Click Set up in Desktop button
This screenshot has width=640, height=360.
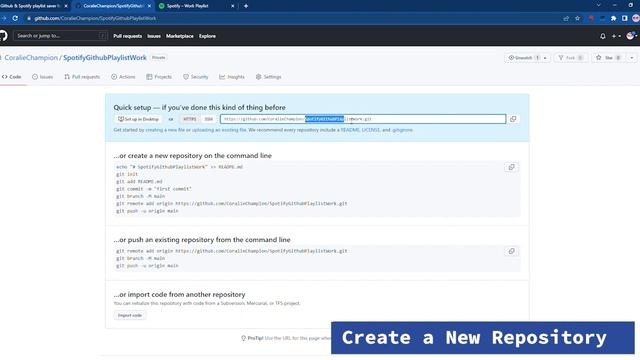click(x=138, y=119)
